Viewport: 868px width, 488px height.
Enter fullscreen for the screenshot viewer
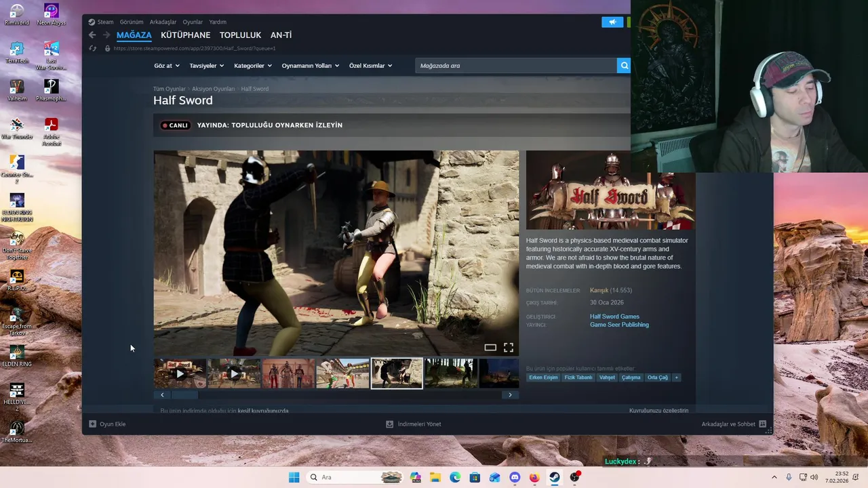(x=509, y=348)
